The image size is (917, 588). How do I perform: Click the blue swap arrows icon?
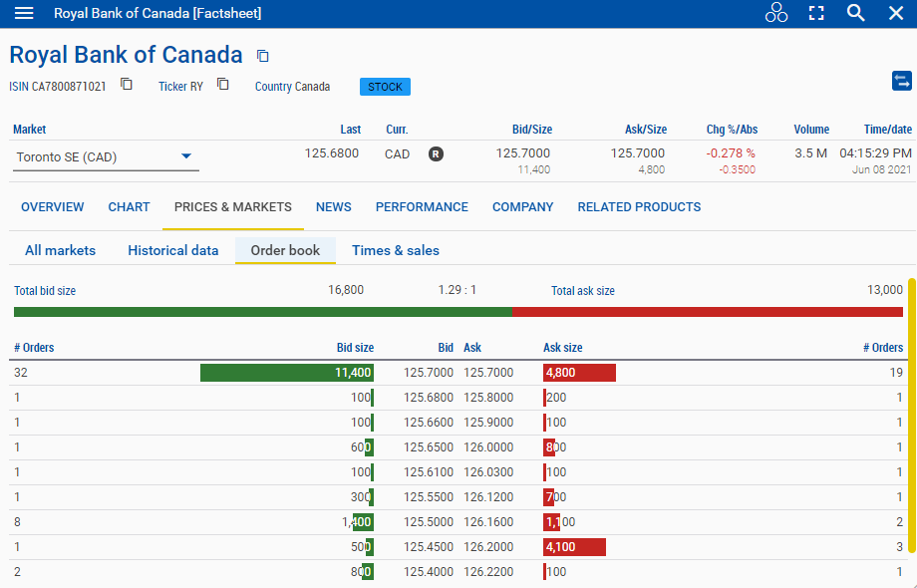click(x=901, y=81)
